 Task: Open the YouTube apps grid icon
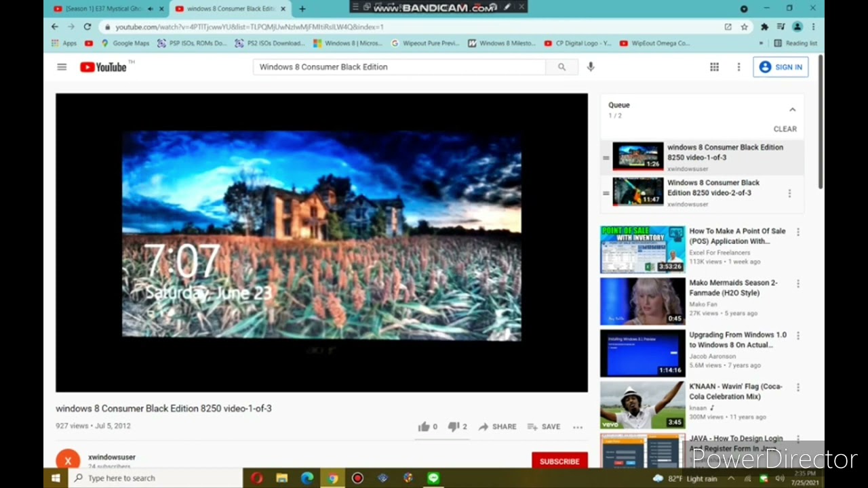pyautogui.click(x=714, y=67)
